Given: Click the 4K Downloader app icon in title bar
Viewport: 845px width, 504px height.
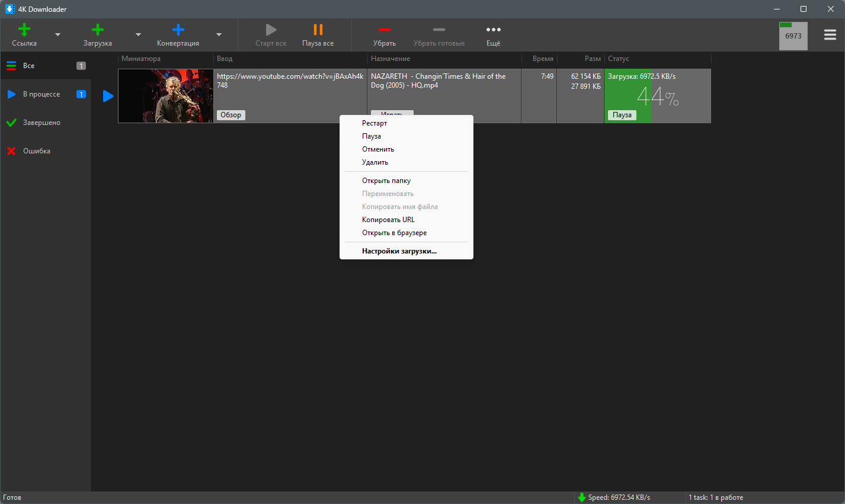Looking at the screenshot, I should pos(10,9).
